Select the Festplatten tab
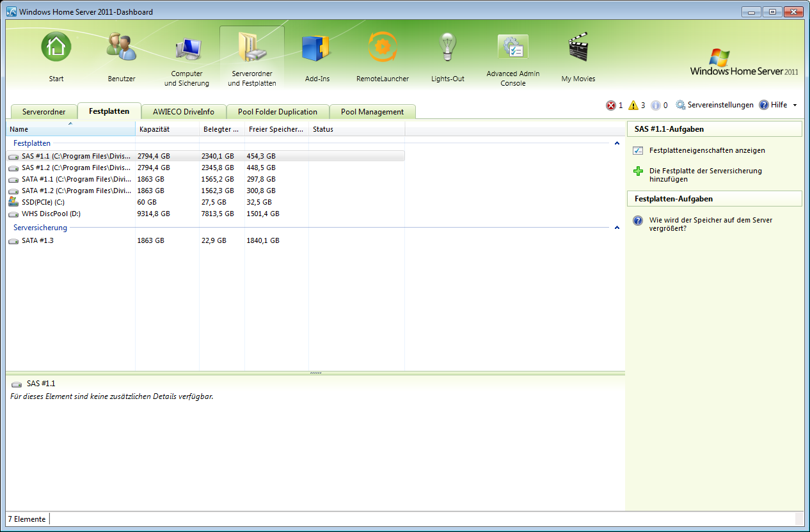The width and height of the screenshot is (810, 532). click(x=109, y=111)
